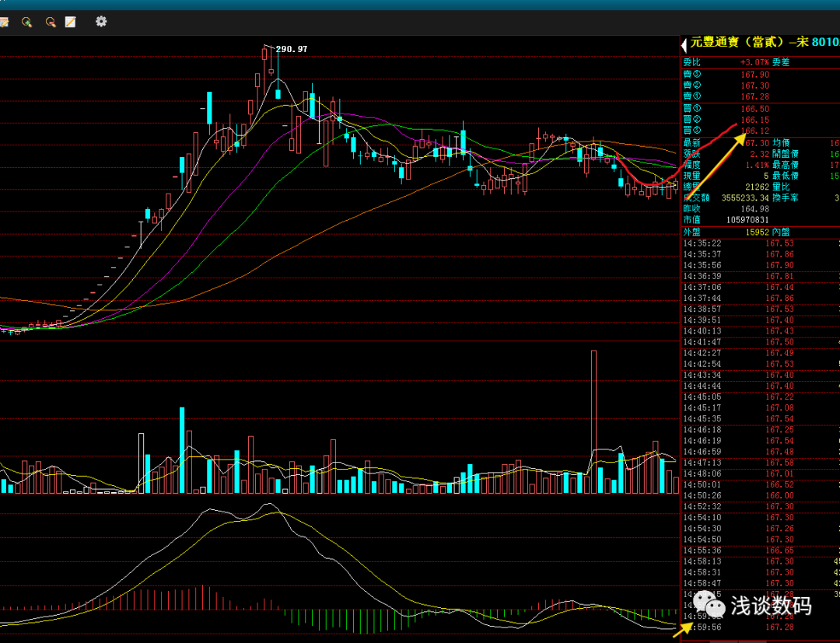Click the peak price label 290.97

pyautogui.click(x=292, y=49)
